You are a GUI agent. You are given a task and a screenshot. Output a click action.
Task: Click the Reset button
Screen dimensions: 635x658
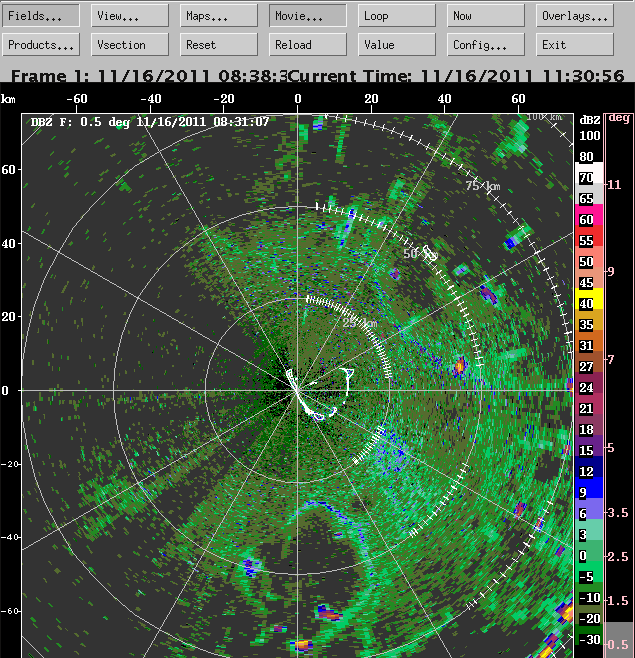coord(219,44)
